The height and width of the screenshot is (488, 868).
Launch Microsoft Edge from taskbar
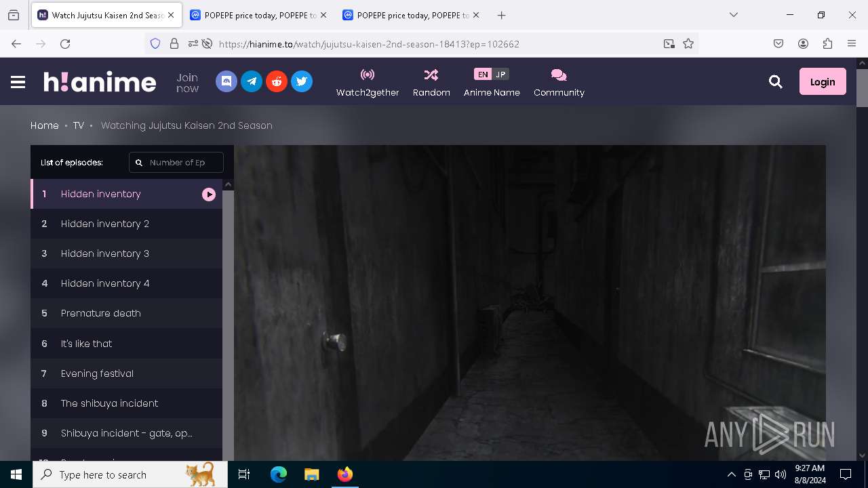tap(279, 474)
